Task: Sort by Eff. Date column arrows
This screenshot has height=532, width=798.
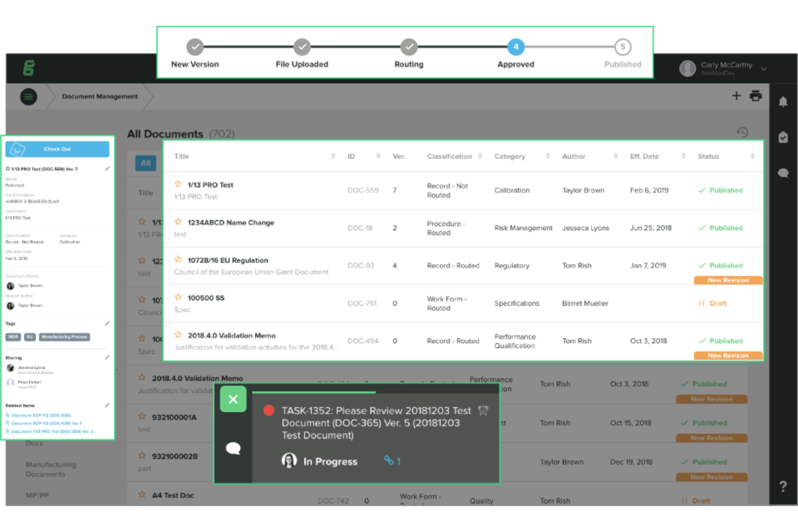Action: click(x=684, y=156)
